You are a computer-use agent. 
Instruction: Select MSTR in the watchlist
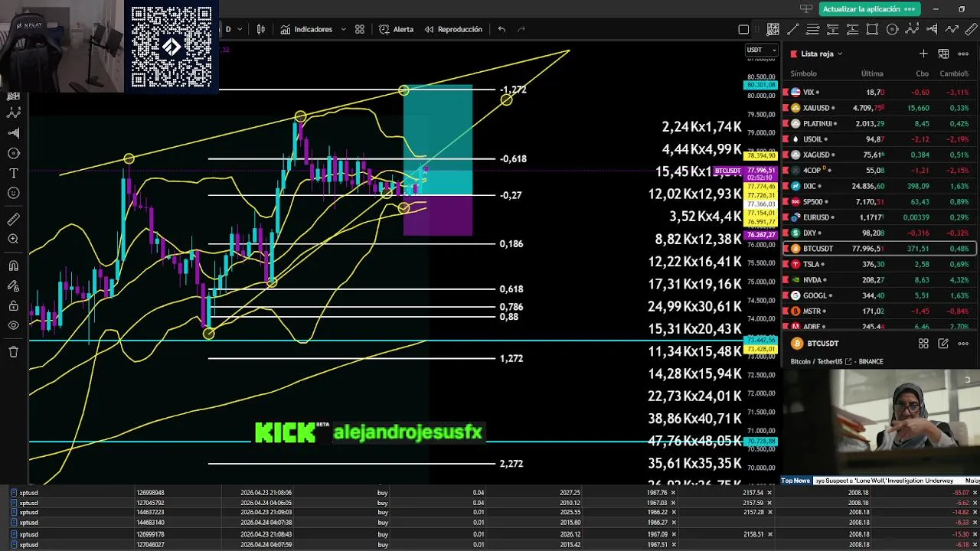click(879, 311)
